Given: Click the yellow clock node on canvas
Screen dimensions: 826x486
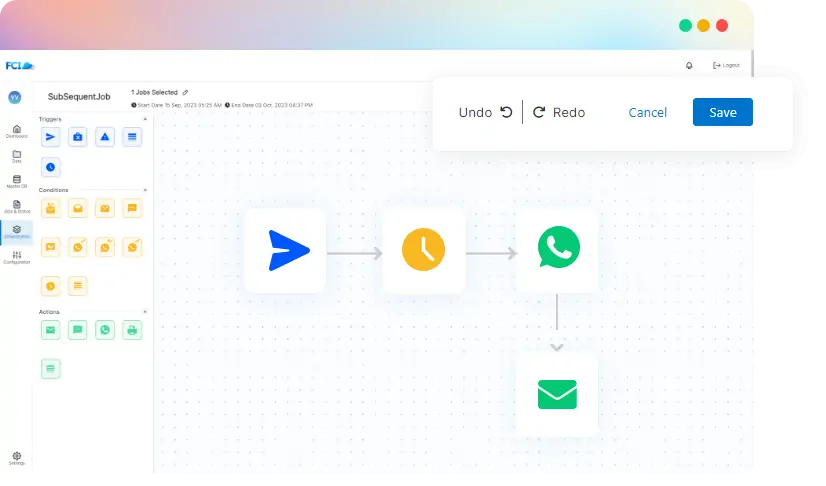Looking at the screenshot, I should coord(423,250).
